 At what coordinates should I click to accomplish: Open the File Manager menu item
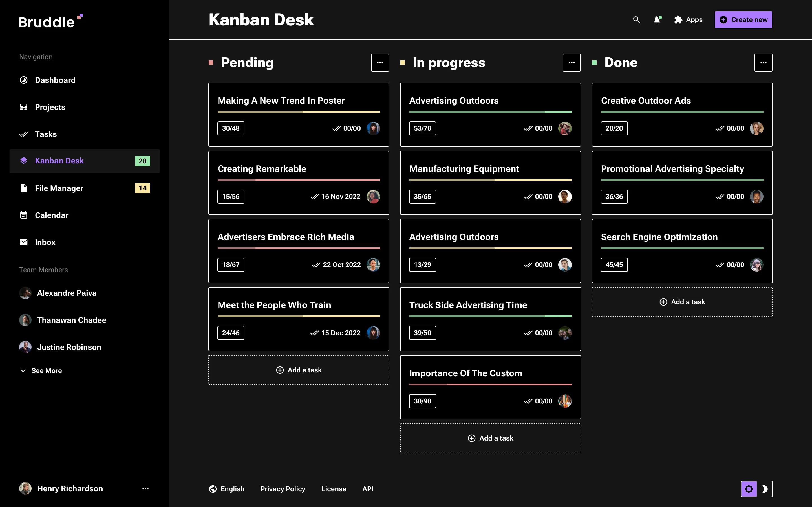click(x=59, y=188)
